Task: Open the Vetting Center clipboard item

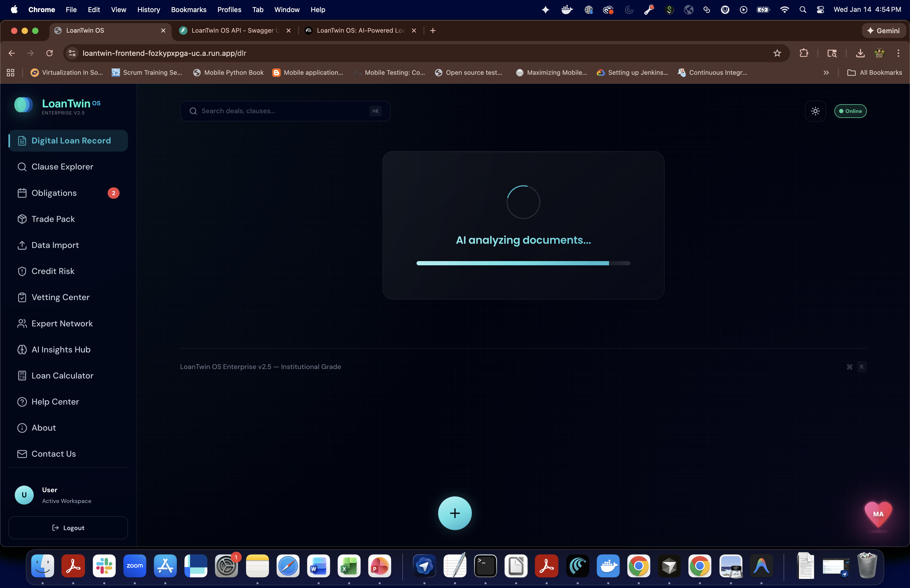Action: click(60, 297)
